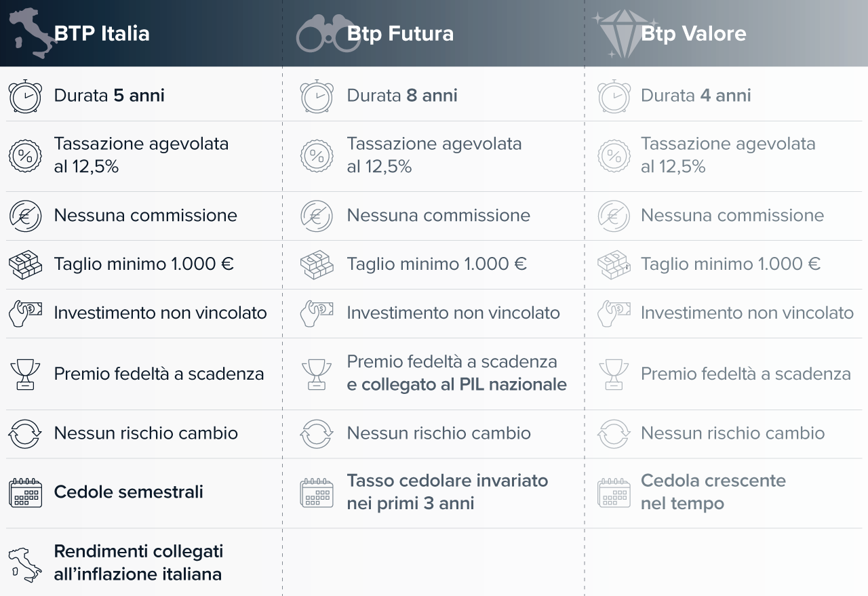Viewport: 868px width, 596px height.
Task: Select the BTP Italia header title
Action: point(102,34)
